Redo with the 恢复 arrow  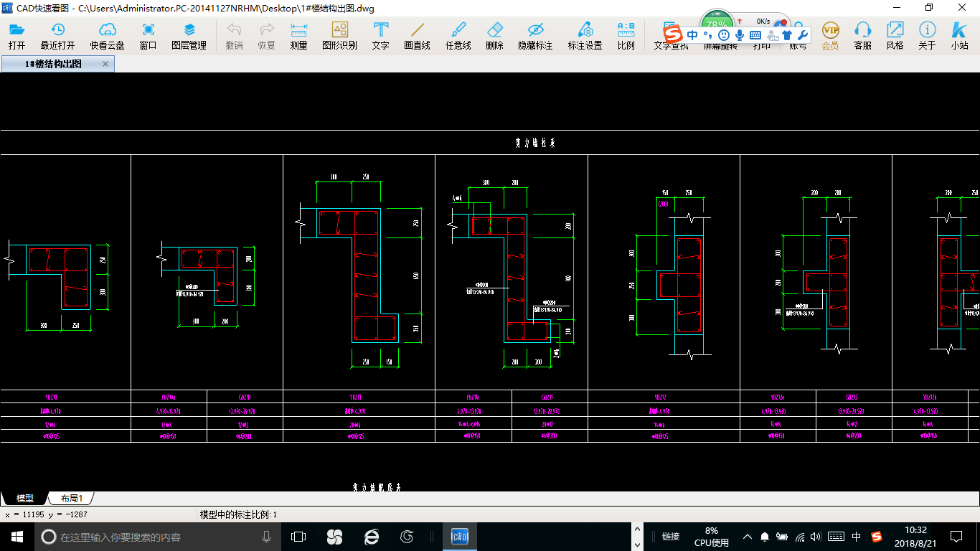pyautogui.click(x=266, y=36)
